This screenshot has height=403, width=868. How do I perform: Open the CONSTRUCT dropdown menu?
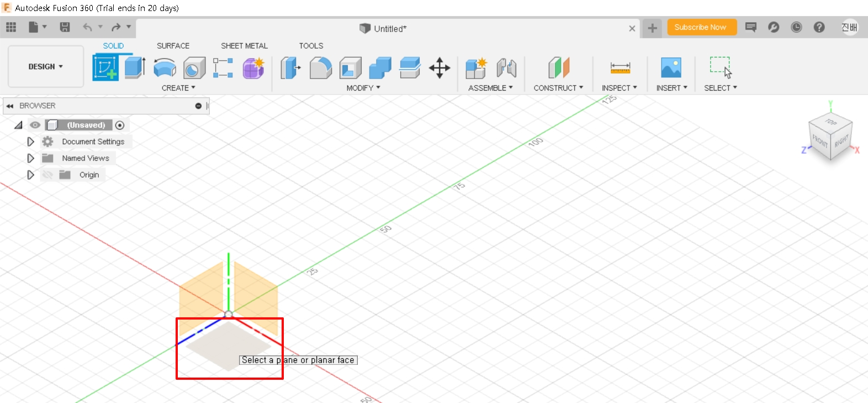558,88
